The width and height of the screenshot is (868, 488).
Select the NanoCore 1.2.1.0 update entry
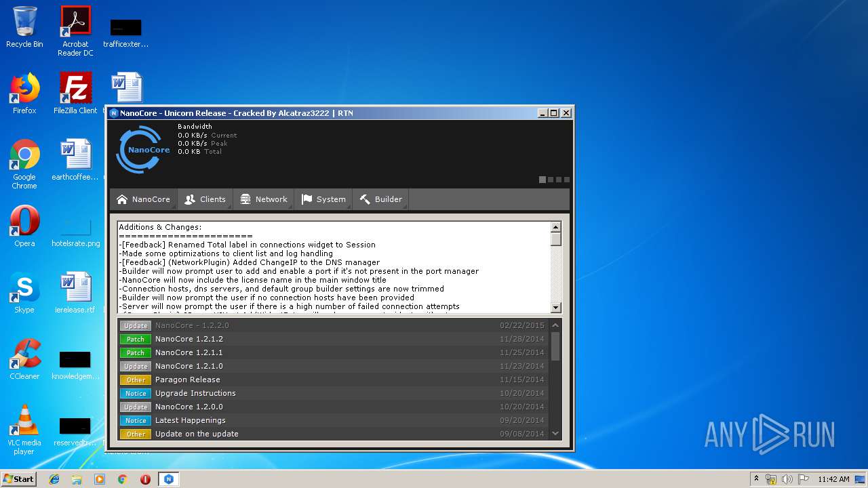(332, 366)
